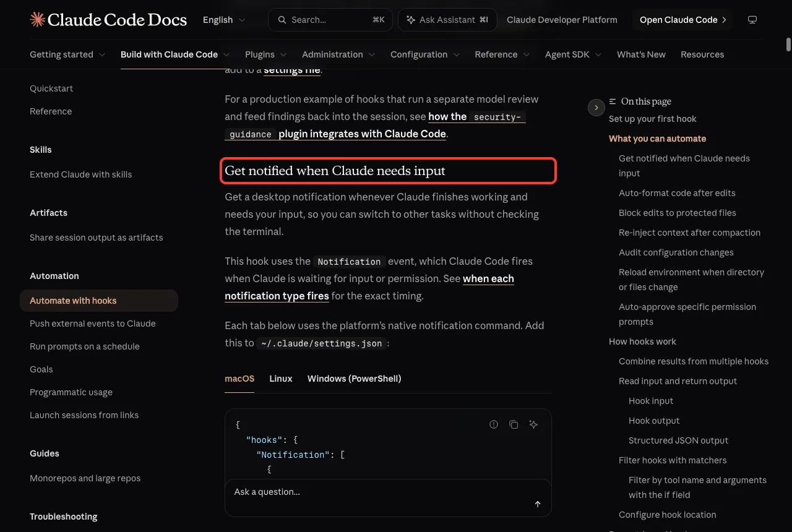Follow the 'when each notification type fires' link
792x532 pixels.
tap(369, 287)
